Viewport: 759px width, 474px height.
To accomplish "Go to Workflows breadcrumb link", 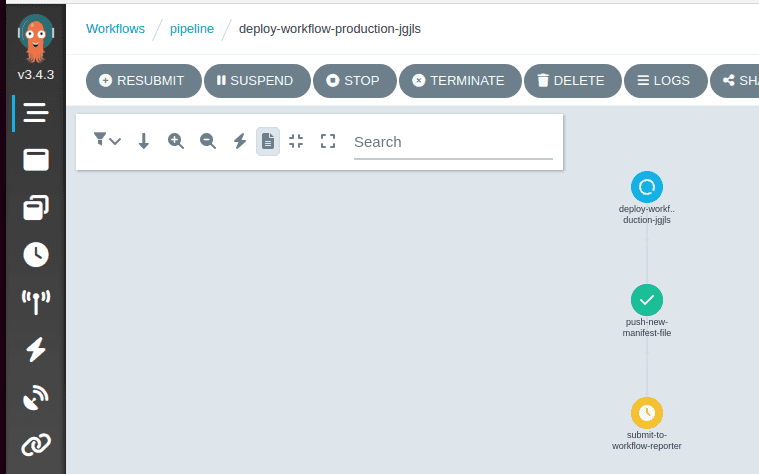I will tap(115, 28).
